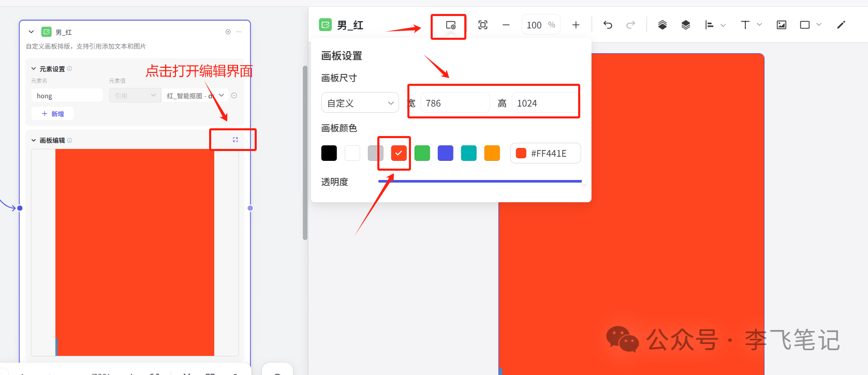This screenshot has width=868, height=375.
Task: Send layer to back icon
Action: tap(686, 25)
